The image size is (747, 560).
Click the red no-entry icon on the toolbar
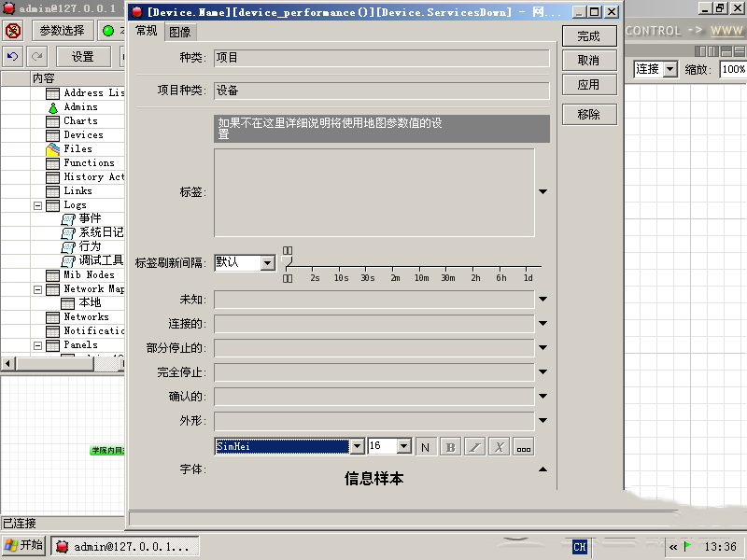pyautogui.click(x=11, y=30)
